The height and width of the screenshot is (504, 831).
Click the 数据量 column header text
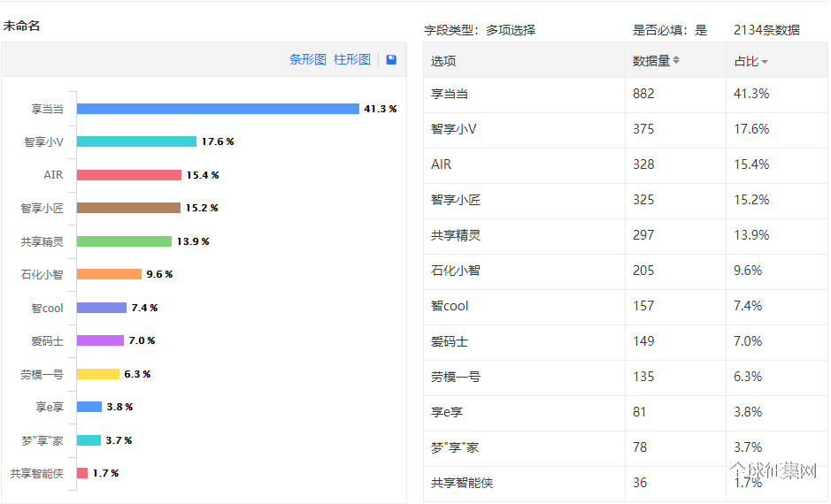point(651,61)
